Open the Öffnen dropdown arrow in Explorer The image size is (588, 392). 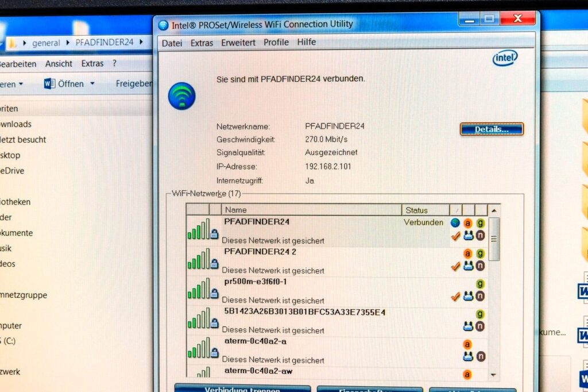tap(91, 84)
